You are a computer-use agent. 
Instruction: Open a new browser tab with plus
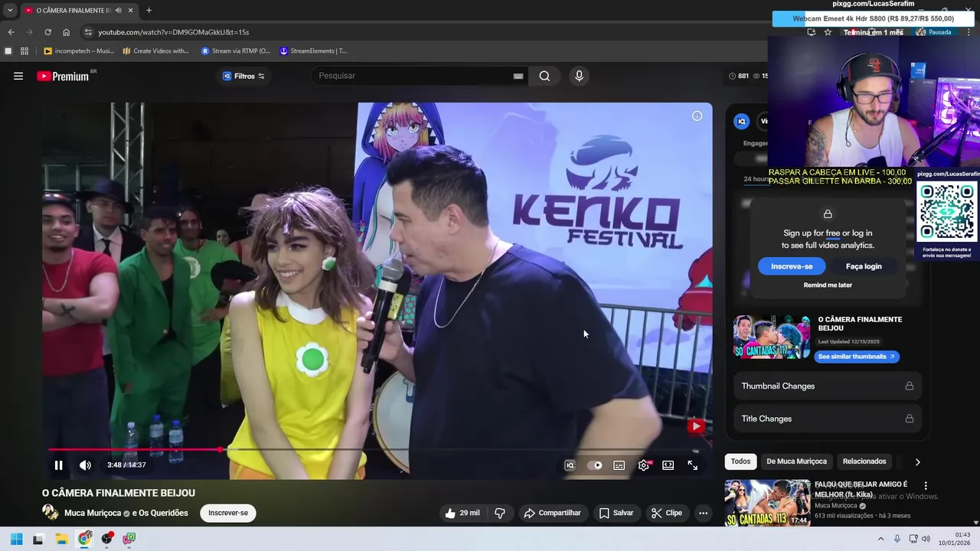pos(149,10)
